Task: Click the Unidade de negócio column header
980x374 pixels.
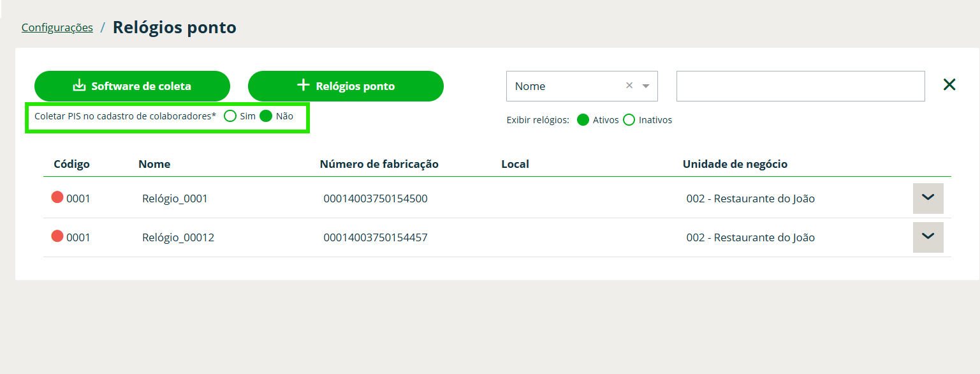Action: click(x=735, y=164)
